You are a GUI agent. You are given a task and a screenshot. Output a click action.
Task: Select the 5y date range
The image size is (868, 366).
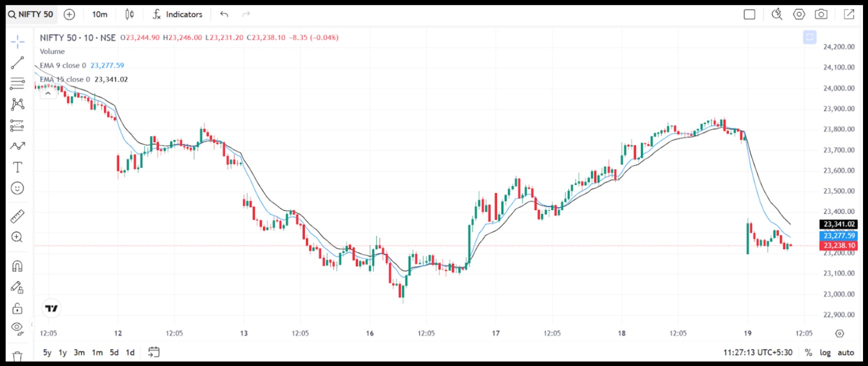pyautogui.click(x=47, y=352)
